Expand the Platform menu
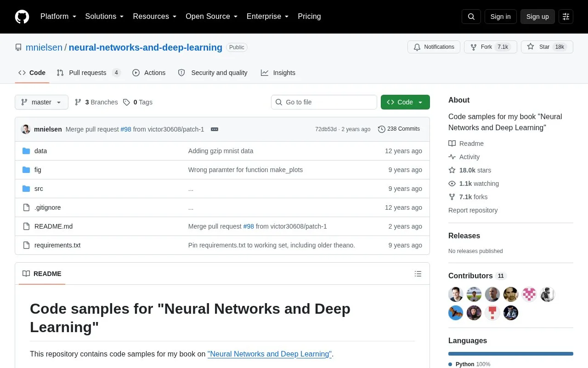 tap(58, 17)
